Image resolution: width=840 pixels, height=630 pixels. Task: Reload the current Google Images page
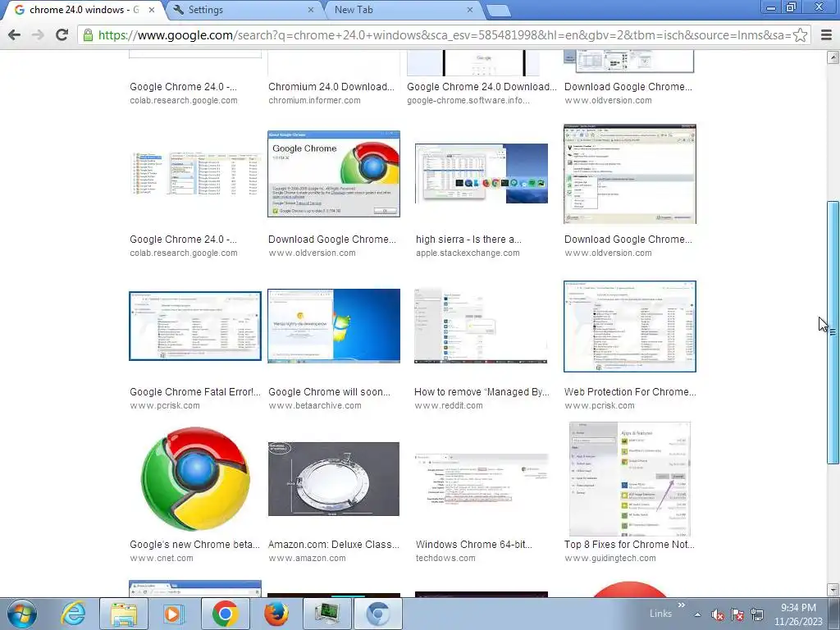(62, 35)
